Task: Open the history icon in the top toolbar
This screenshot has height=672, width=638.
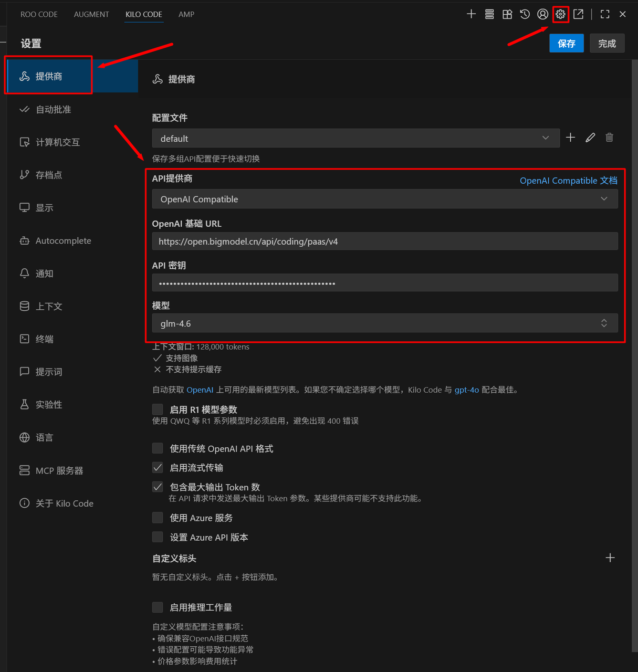Action: point(525,14)
